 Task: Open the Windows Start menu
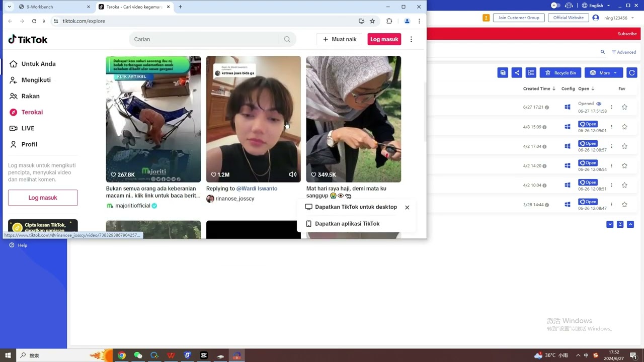coord(8,355)
